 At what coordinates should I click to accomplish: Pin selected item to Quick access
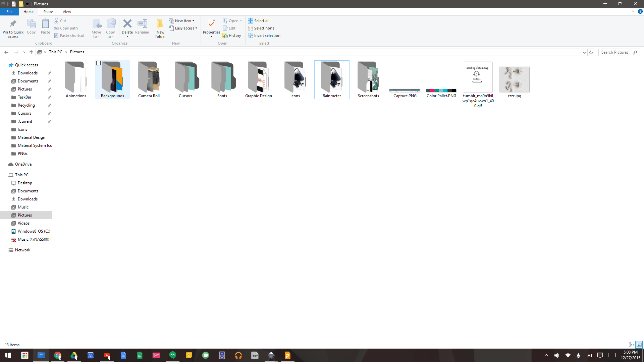coord(13,28)
